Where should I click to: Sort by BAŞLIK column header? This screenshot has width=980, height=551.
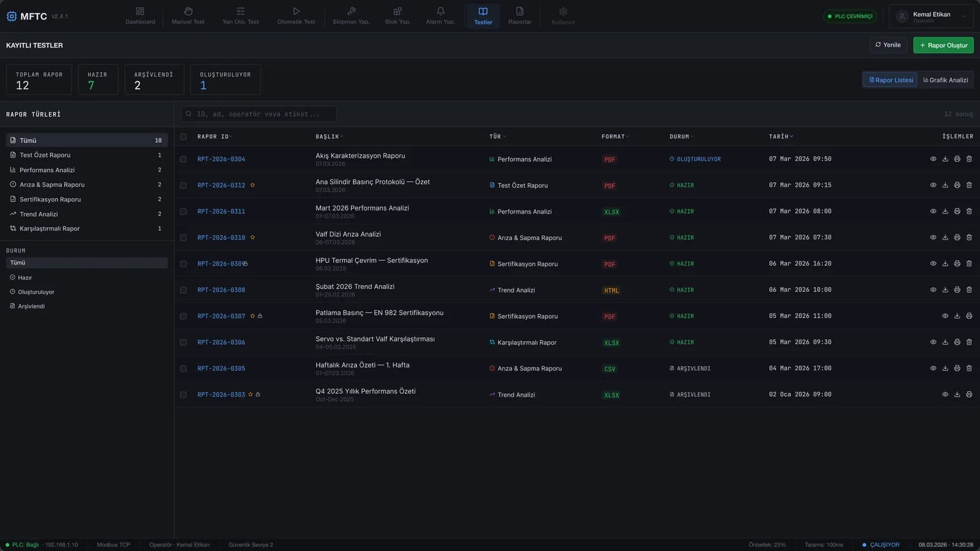(x=329, y=137)
